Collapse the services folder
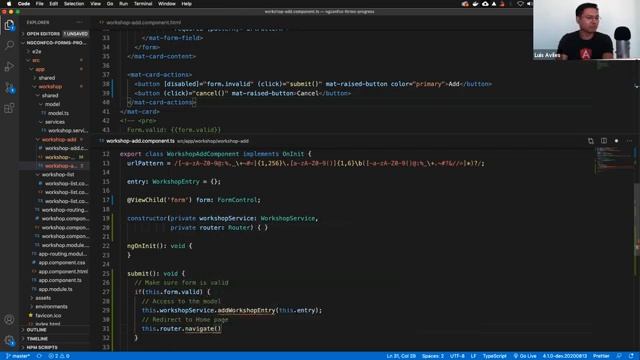Screen dimensions: 640x360 click(x=54, y=122)
